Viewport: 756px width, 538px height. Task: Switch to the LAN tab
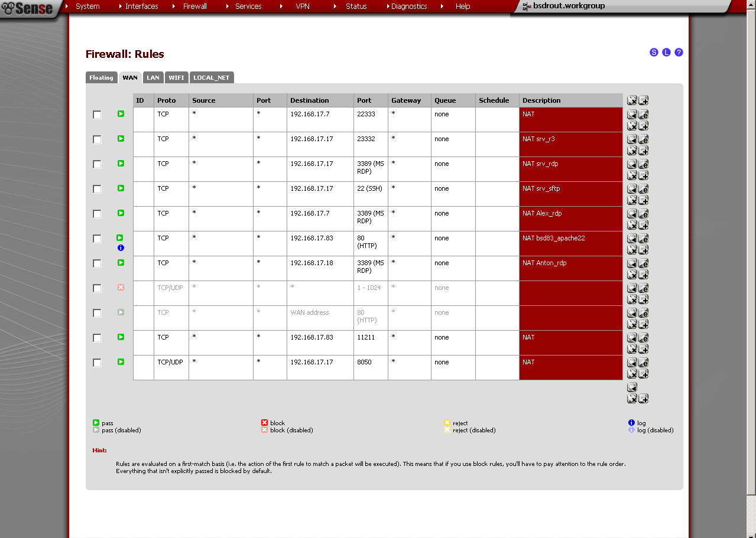pos(153,78)
